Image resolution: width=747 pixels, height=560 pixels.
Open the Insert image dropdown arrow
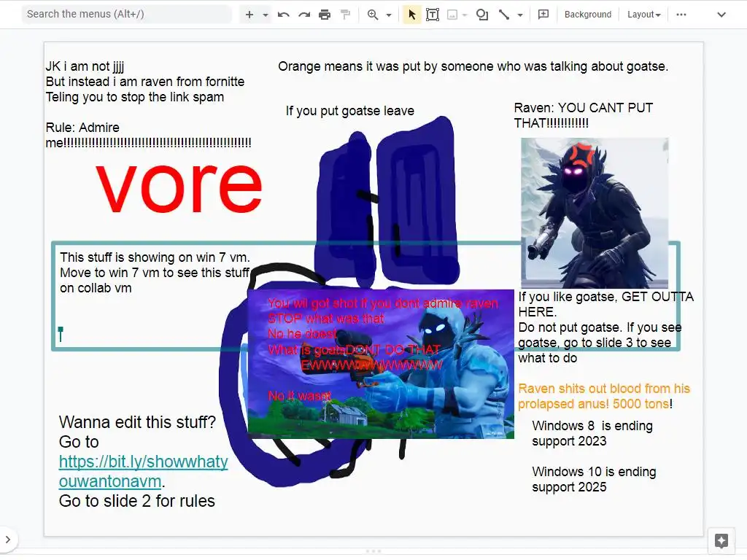(x=465, y=15)
